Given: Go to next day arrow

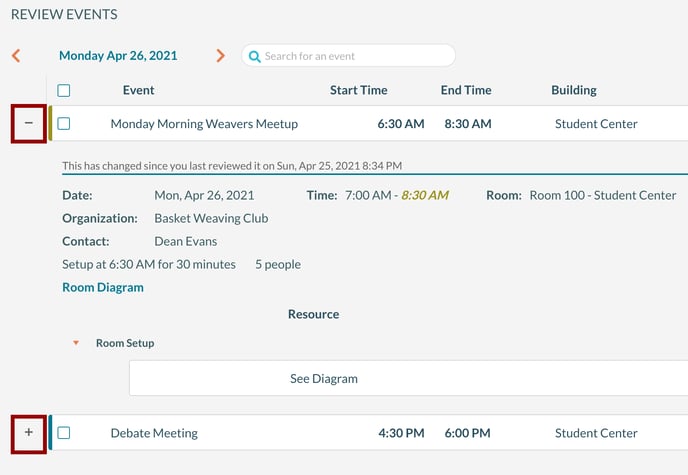Looking at the screenshot, I should [220, 56].
